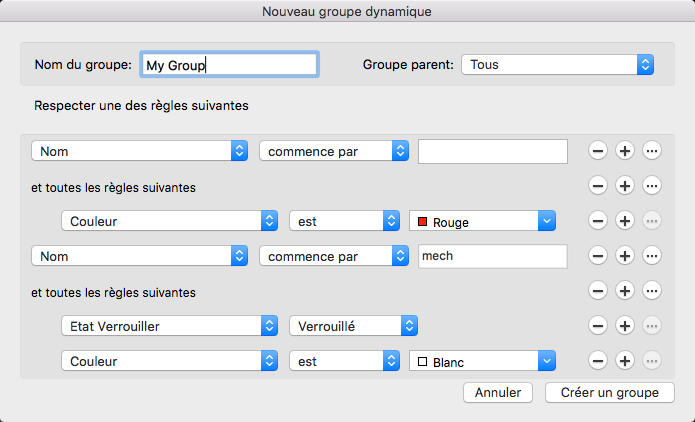Remove the Etat Verrouiller rule
The height and width of the screenshot is (422, 695).
pyautogui.click(x=597, y=326)
